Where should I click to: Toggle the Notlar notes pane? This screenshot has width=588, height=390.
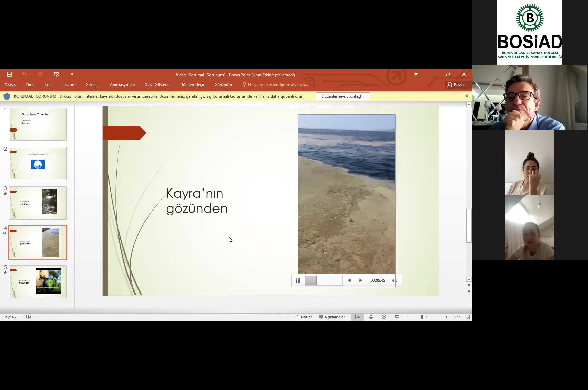tap(303, 317)
